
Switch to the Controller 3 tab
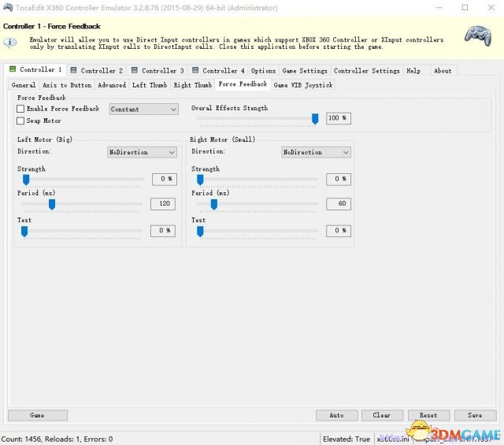[x=158, y=70]
